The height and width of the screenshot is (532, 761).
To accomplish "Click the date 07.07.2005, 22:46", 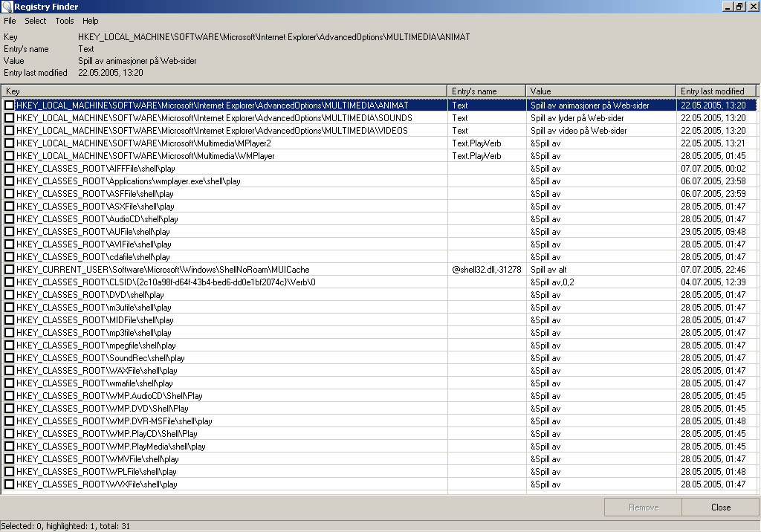I will point(713,270).
